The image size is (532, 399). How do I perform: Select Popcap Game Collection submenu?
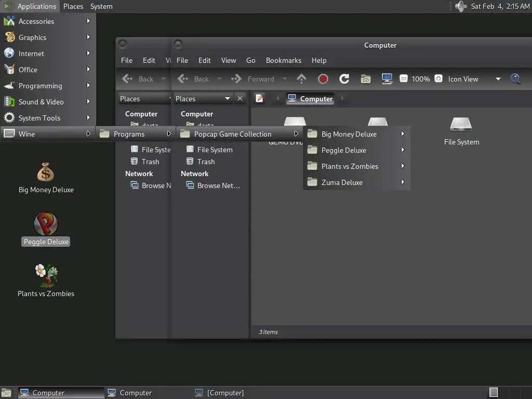tap(239, 134)
